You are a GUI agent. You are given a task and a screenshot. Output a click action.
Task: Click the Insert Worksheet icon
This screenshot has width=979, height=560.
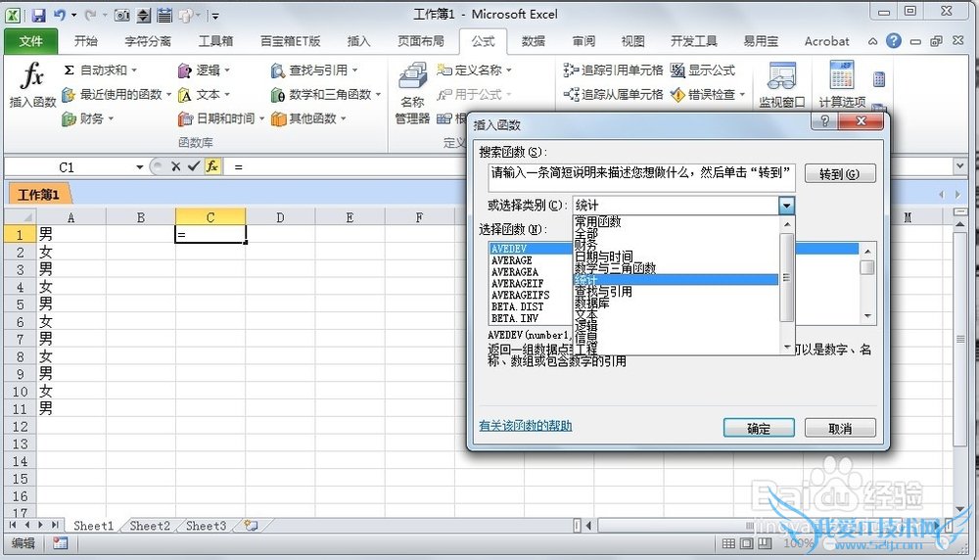click(251, 526)
